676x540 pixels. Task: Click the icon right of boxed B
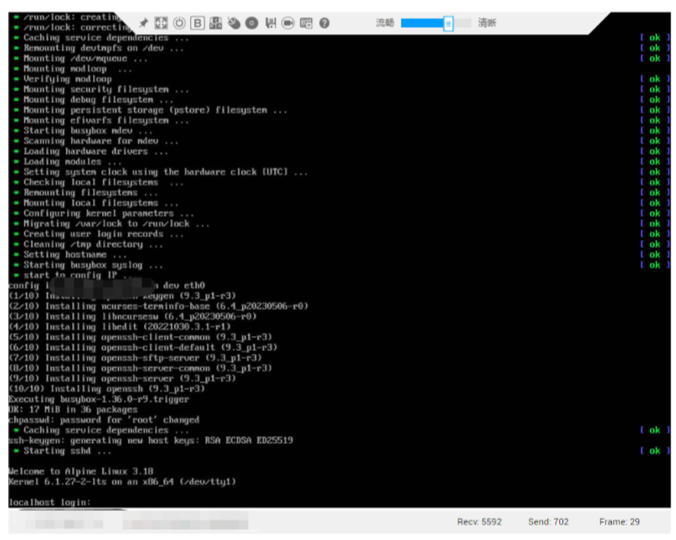pos(215,22)
